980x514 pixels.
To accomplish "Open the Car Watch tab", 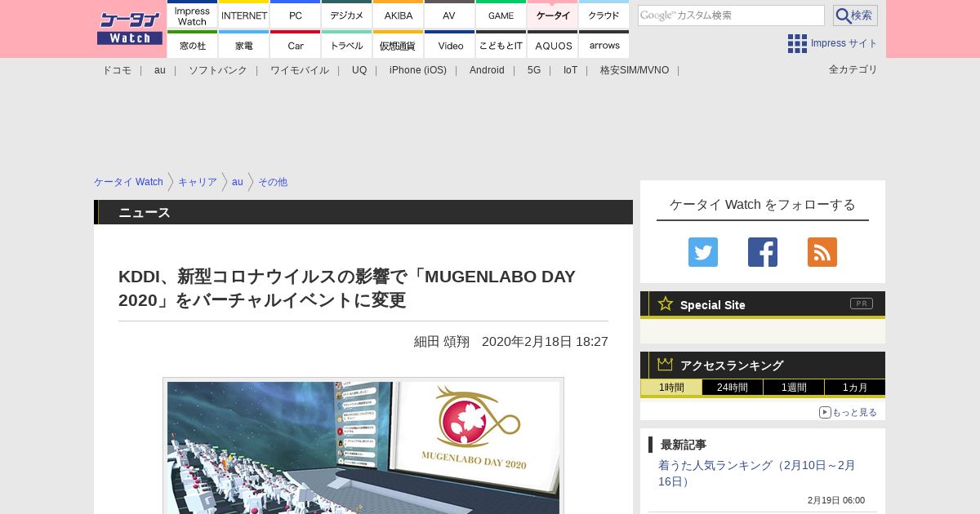I will (x=296, y=45).
